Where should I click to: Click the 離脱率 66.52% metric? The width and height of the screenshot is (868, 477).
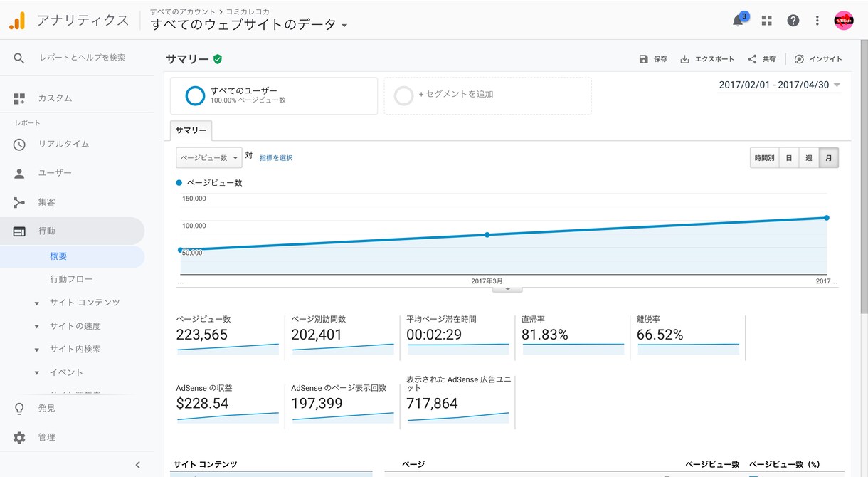pos(689,335)
